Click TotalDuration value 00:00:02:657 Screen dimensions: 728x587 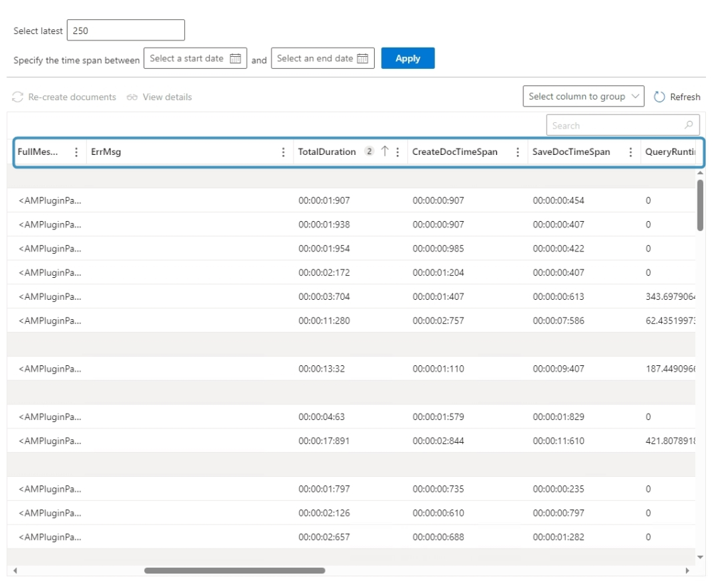click(x=324, y=537)
